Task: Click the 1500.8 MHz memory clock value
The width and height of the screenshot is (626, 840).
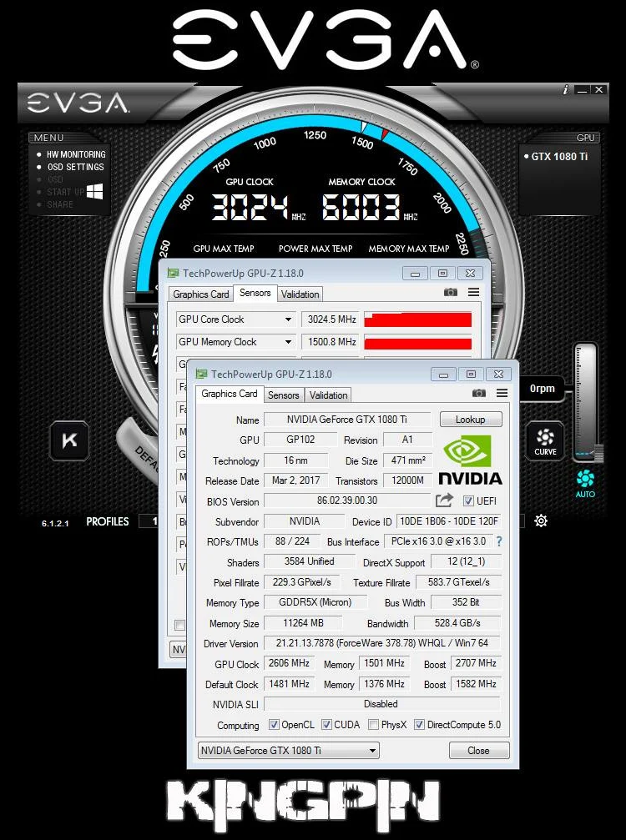Action: 331,342
